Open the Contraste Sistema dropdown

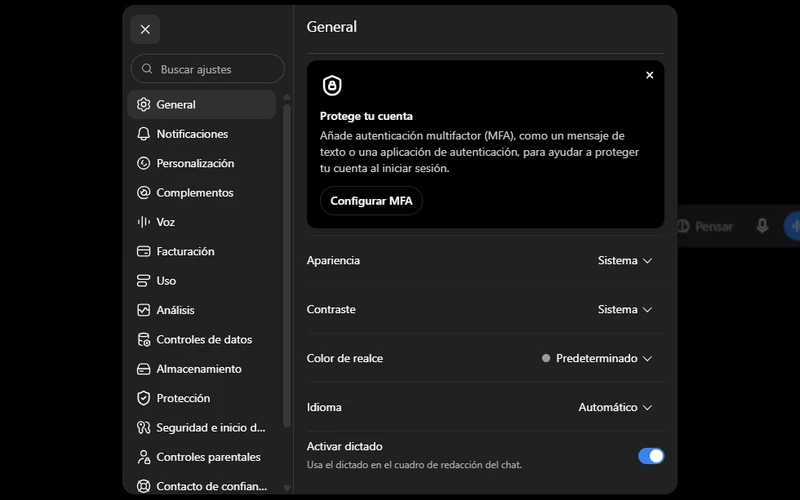coord(624,309)
